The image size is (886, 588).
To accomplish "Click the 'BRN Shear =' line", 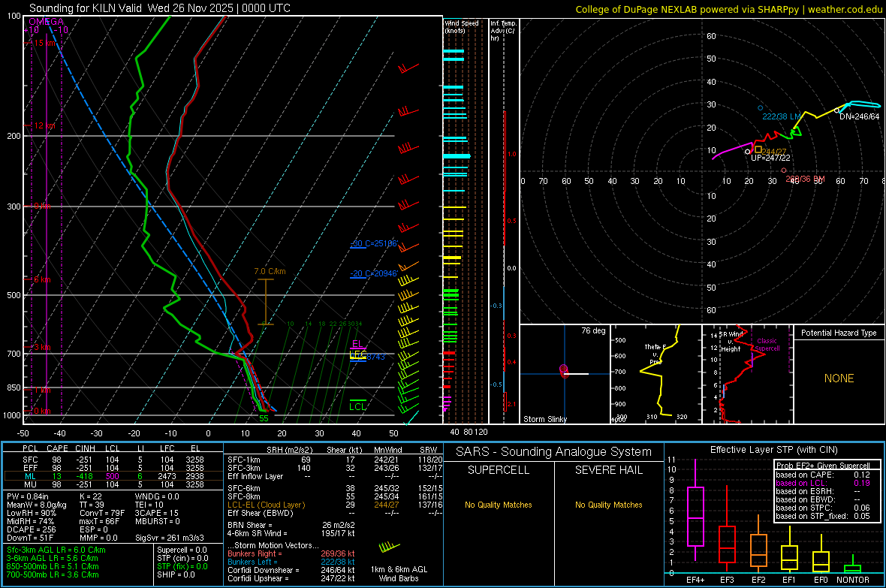I will pyautogui.click(x=291, y=525).
